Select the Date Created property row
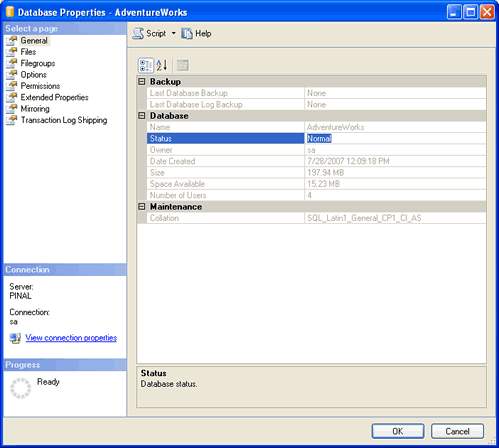499x448 pixels. pos(316,161)
